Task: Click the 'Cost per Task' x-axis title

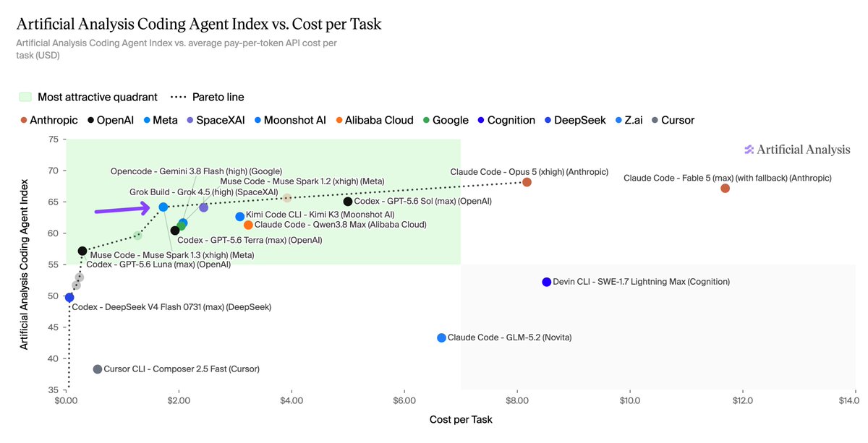Action: [460, 419]
